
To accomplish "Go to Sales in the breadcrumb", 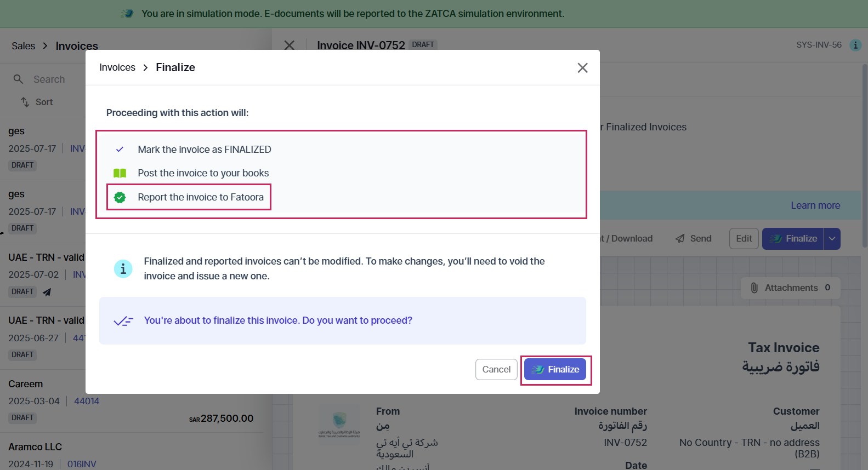I will 23,46.
